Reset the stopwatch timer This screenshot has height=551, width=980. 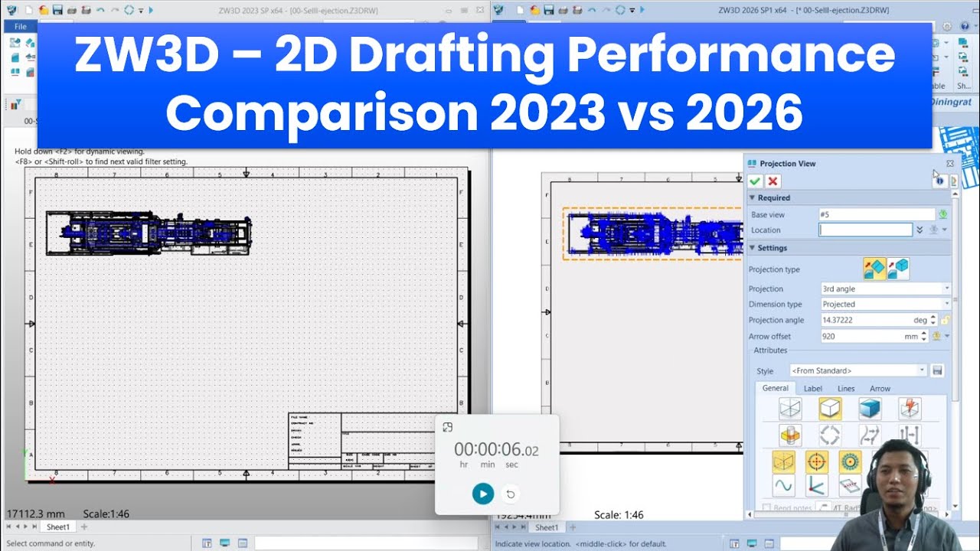click(x=511, y=494)
